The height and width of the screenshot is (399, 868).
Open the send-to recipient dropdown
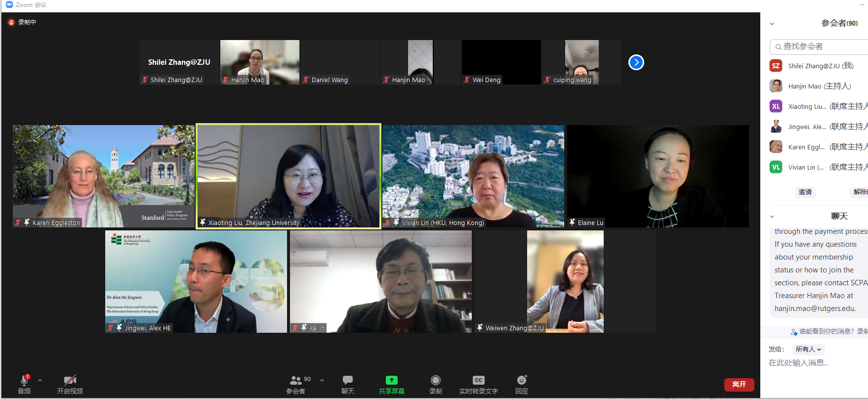click(x=809, y=349)
